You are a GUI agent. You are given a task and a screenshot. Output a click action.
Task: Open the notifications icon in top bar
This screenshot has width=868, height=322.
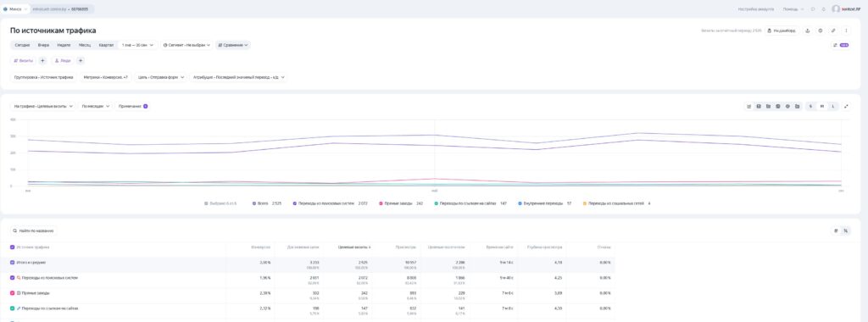824,8
